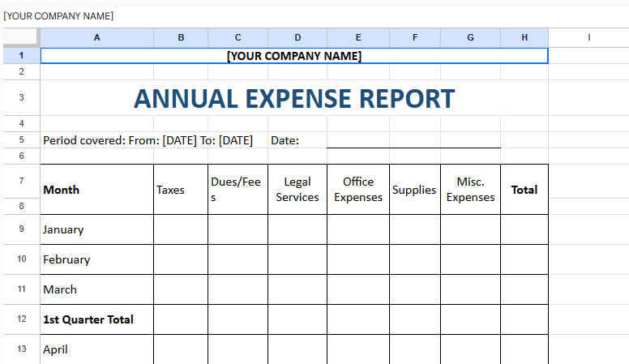Viewport: 629px width, 364px height.
Task: Select column I header
Action: coord(588,37)
